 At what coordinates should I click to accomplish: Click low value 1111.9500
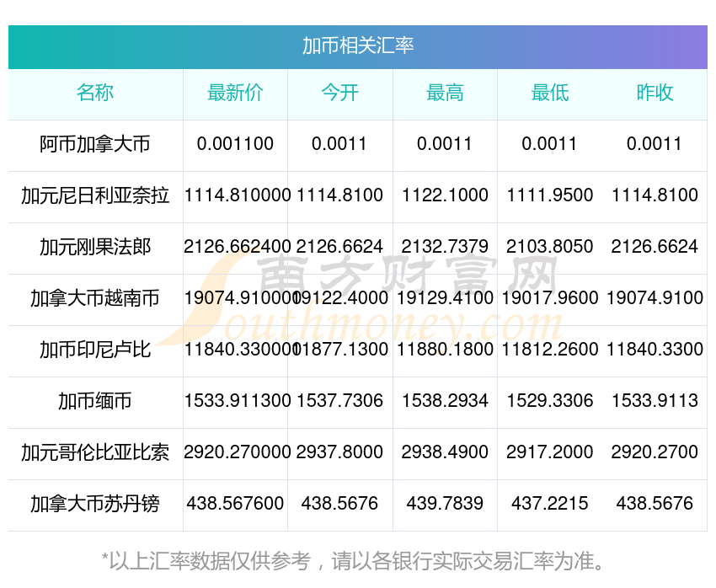(x=550, y=195)
